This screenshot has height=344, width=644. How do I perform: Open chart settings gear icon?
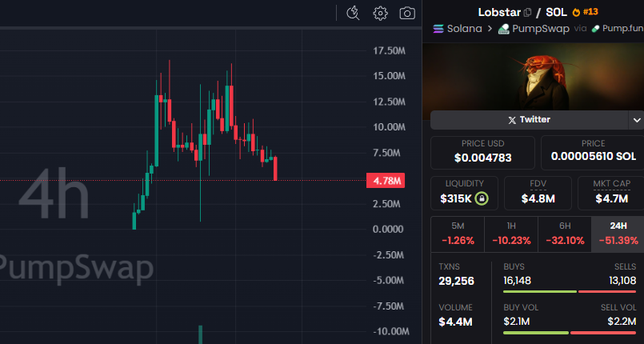(x=380, y=13)
